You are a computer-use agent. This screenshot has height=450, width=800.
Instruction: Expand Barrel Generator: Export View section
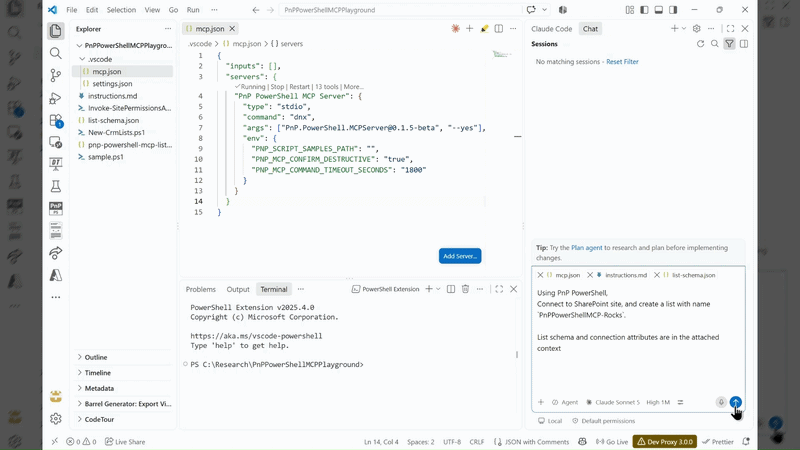tap(124, 404)
